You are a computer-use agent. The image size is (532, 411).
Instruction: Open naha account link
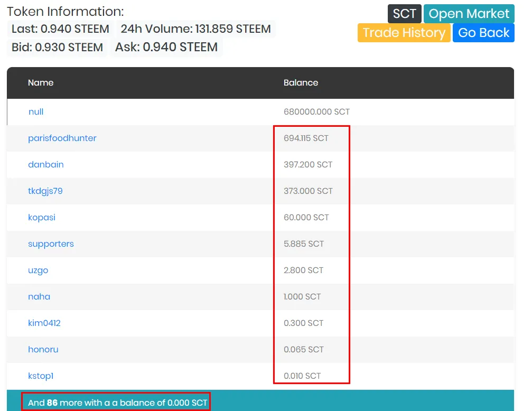tap(39, 296)
